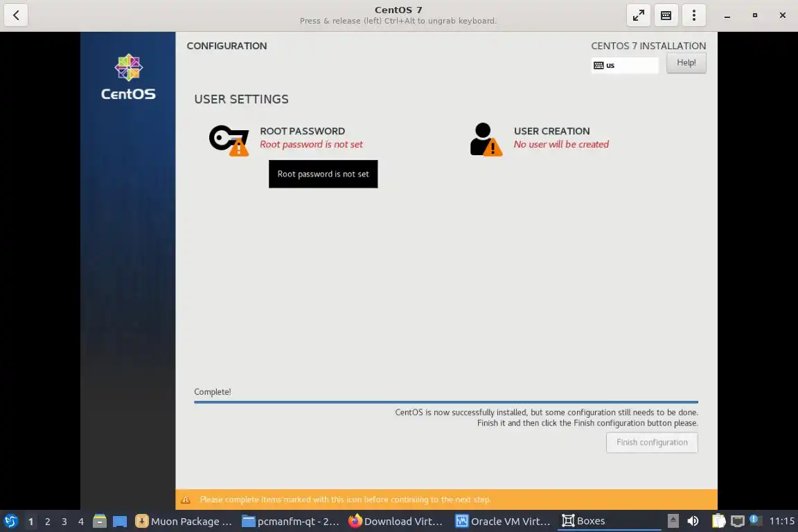Switch to workspace 2
Screen dimensions: 798x532
[x=47, y=522]
